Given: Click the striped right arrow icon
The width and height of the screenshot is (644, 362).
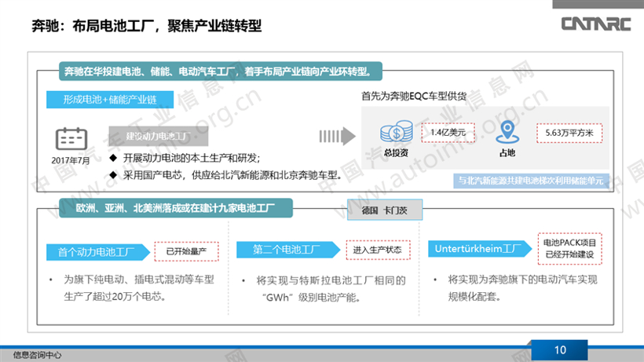Looking at the screenshot, I should 334,136.
